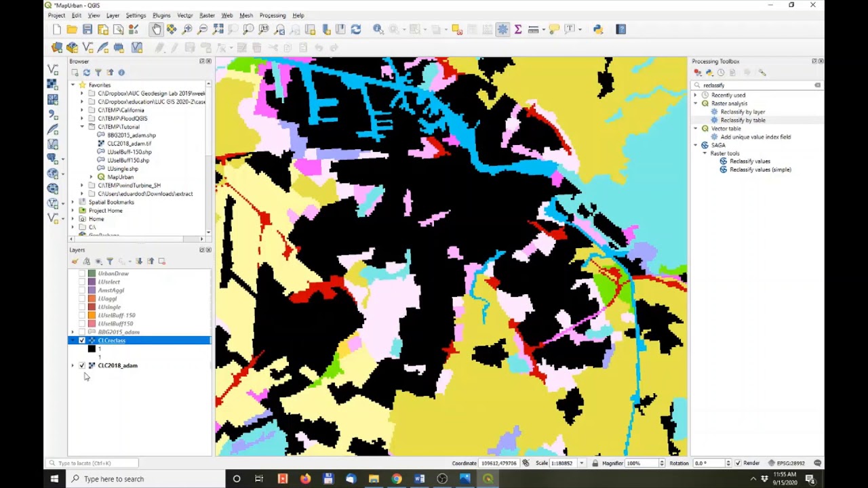Check the BBG2015_adam layer visibility box
The image size is (868, 488).
tap(82, 332)
